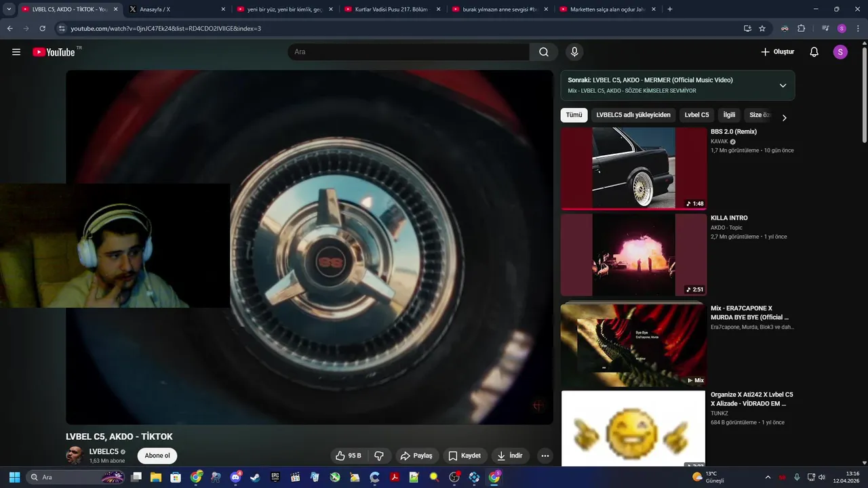Dislike the video with thumbs down
Screen dimensions: 868x488
coord(379,455)
